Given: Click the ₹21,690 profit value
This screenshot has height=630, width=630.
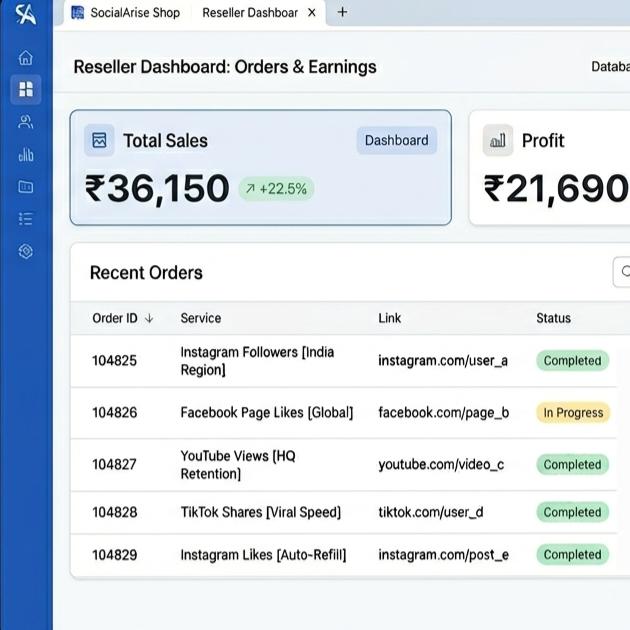Looking at the screenshot, I should click(x=556, y=188).
